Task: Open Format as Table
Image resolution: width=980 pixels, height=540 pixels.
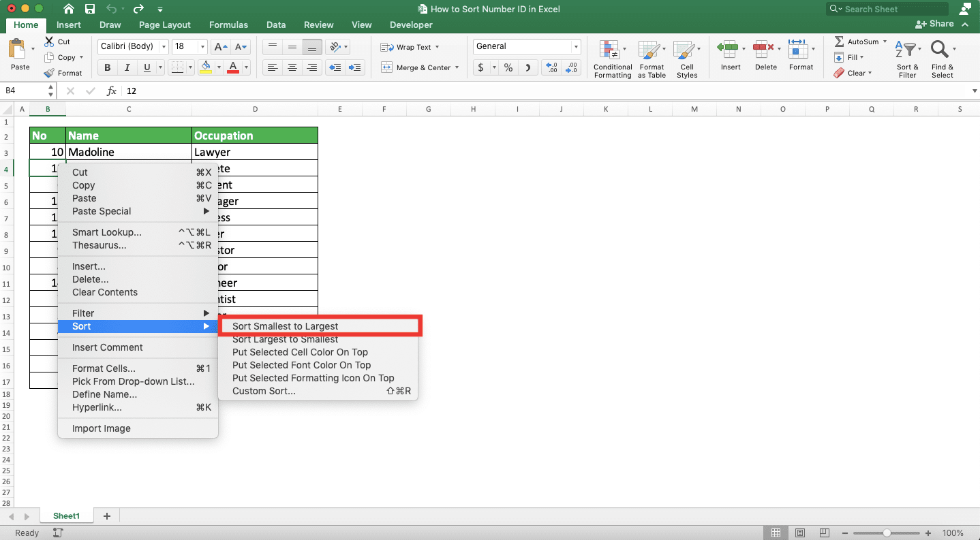Action: tap(652, 59)
